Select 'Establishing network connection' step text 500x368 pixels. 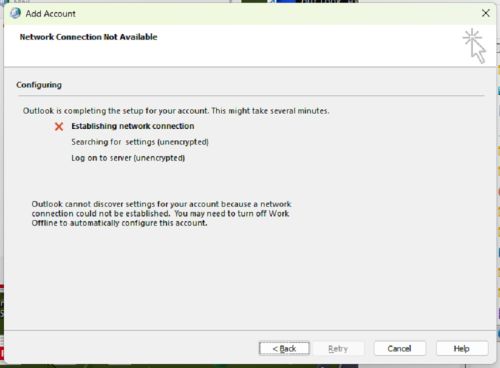tap(133, 126)
